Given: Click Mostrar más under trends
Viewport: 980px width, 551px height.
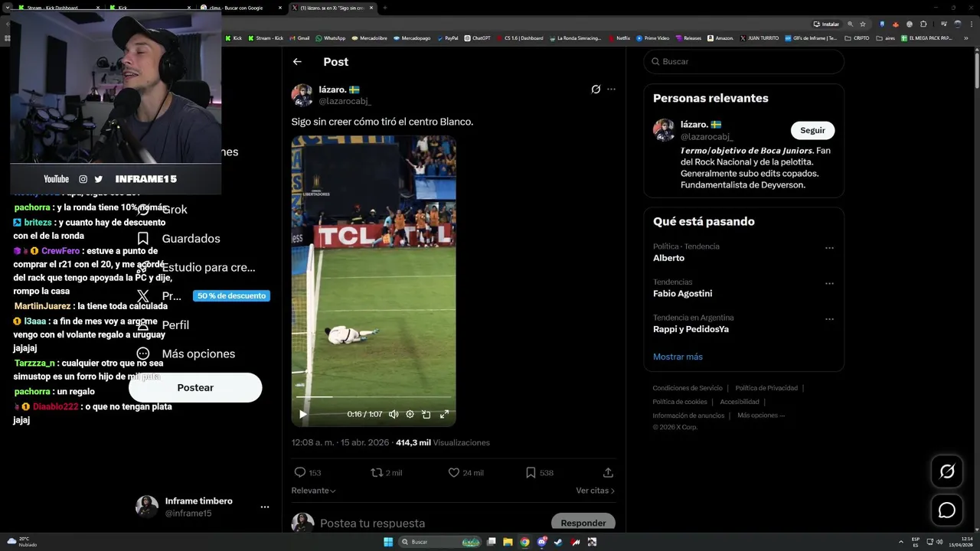Looking at the screenshot, I should pyautogui.click(x=678, y=357).
